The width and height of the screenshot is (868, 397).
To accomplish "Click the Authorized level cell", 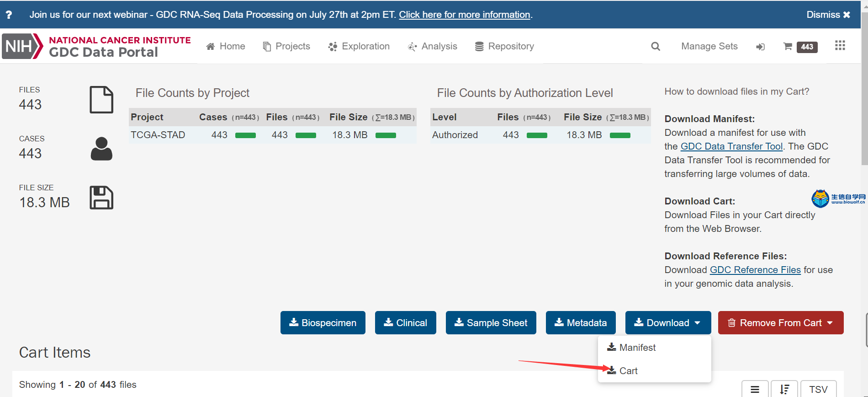I will [x=455, y=135].
